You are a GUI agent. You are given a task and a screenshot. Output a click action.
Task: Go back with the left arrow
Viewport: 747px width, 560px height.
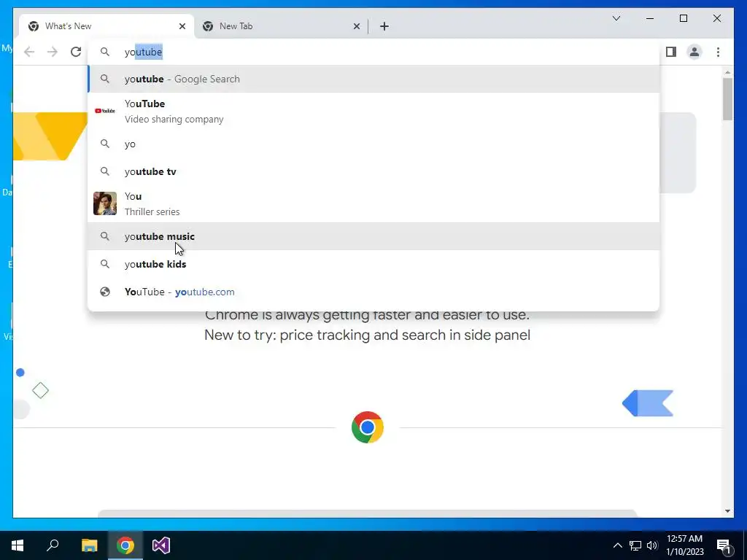29,52
